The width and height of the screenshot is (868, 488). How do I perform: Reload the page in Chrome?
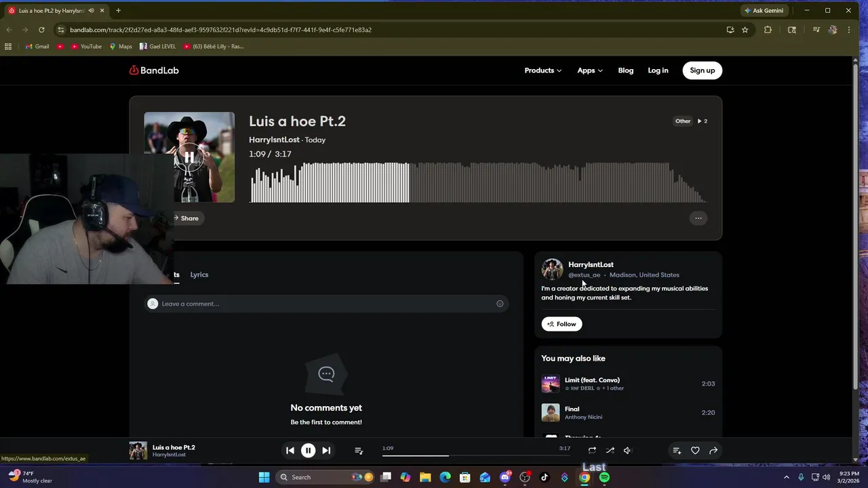point(41,30)
